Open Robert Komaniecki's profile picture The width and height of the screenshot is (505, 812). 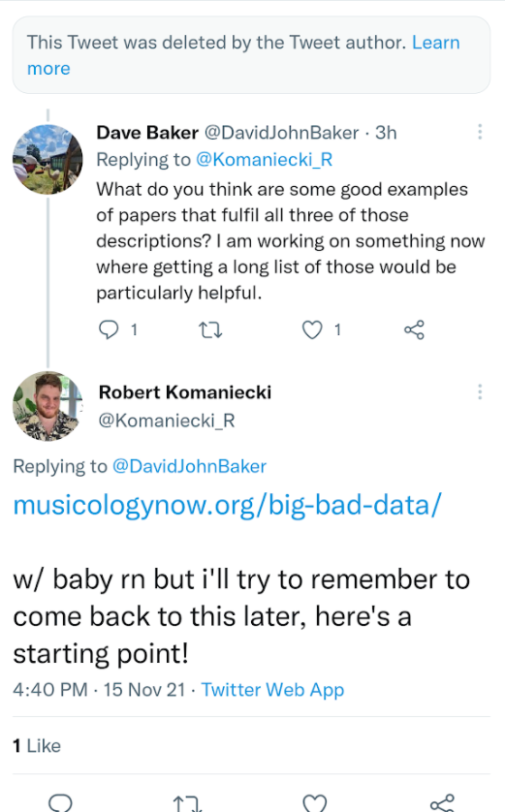pyautogui.click(x=47, y=406)
